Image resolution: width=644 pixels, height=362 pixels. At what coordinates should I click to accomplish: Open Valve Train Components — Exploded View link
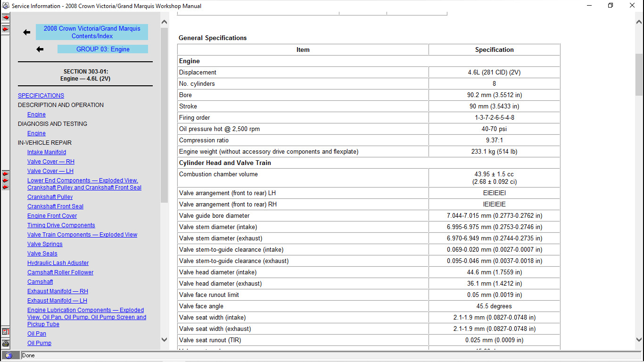pos(82,235)
